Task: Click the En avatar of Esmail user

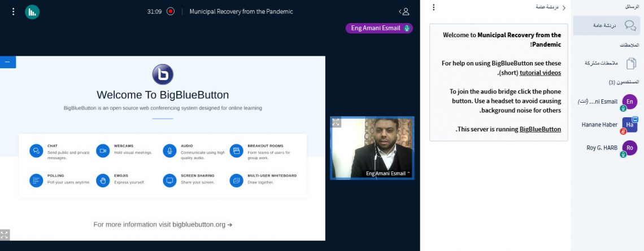Action: coord(629,102)
